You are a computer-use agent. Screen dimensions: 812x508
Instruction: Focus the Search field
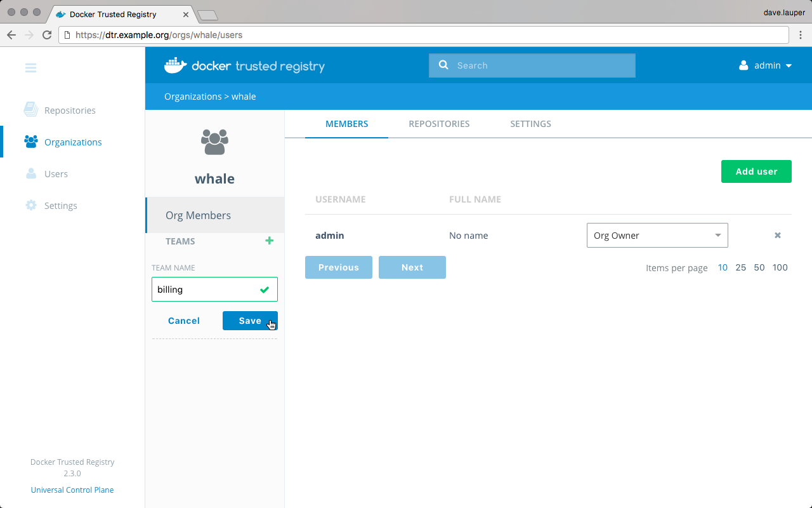539,65
